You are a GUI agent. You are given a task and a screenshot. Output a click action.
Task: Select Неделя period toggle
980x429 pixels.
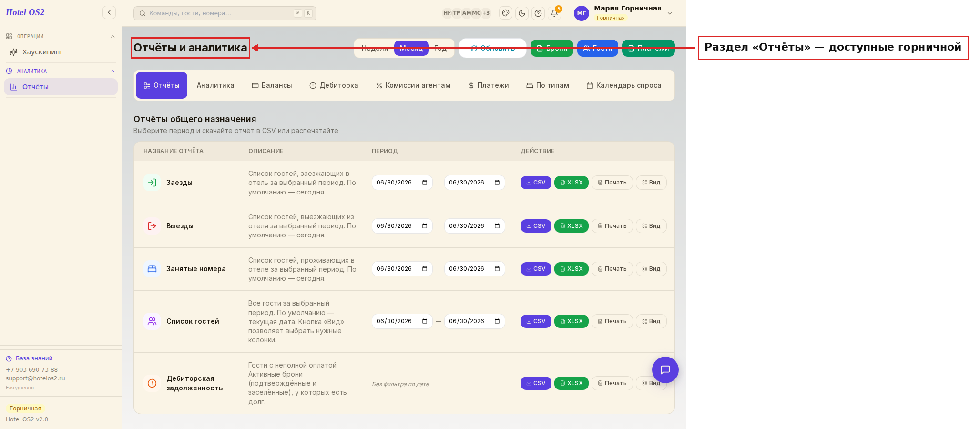point(375,48)
